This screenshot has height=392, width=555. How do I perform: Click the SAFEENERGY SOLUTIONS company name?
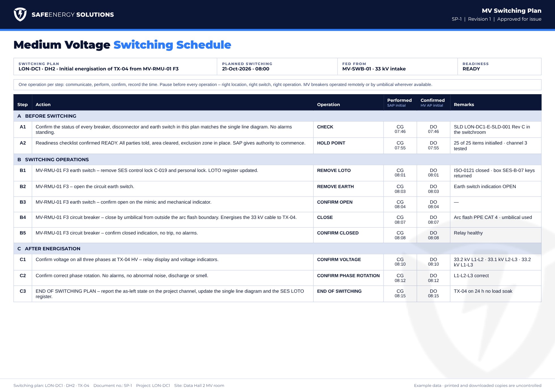(73, 15)
